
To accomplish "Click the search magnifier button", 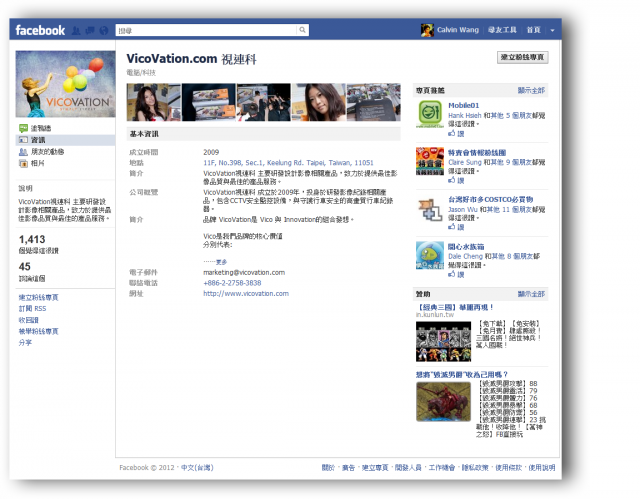I will click(302, 30).
